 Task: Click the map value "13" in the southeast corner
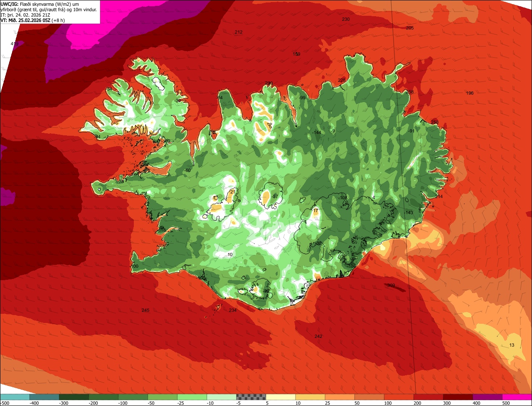[x=512, y=345]
